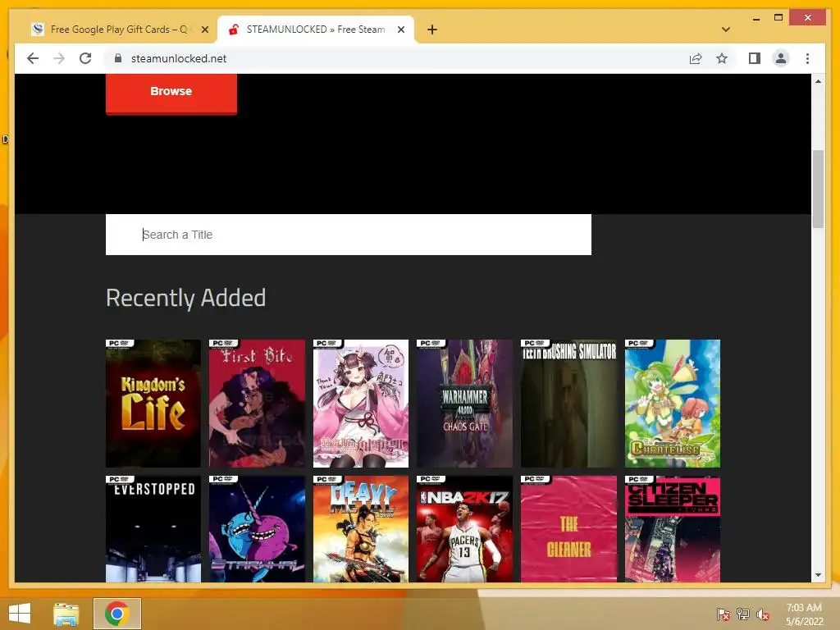Click the scrollbar down arrow

pos(818,575)
